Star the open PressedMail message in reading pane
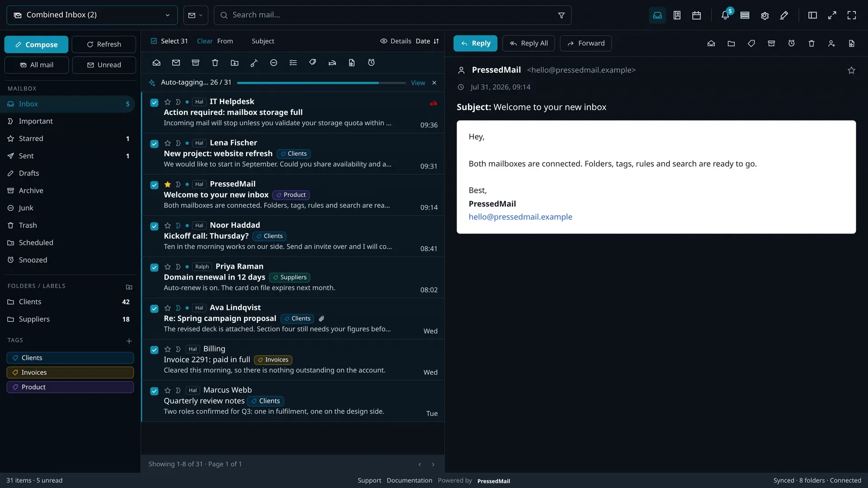The width and height of the screenshot is (868, 488). 851,70
